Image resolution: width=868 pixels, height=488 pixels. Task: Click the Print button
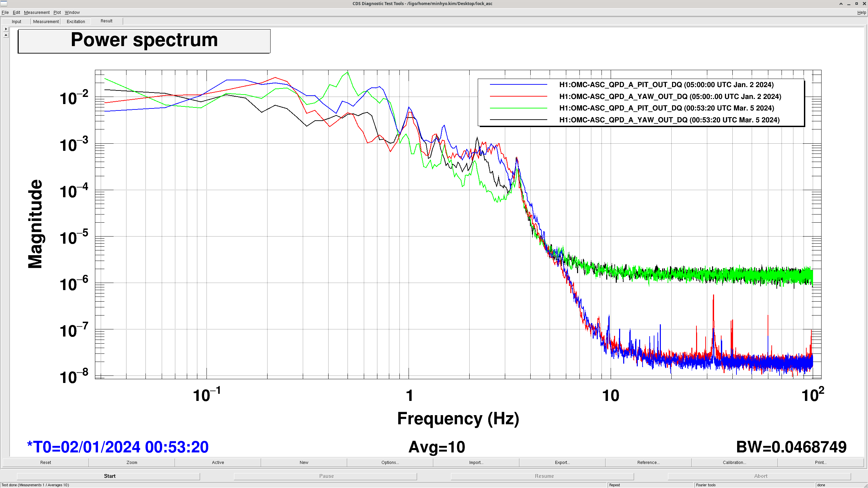[821, 462]
